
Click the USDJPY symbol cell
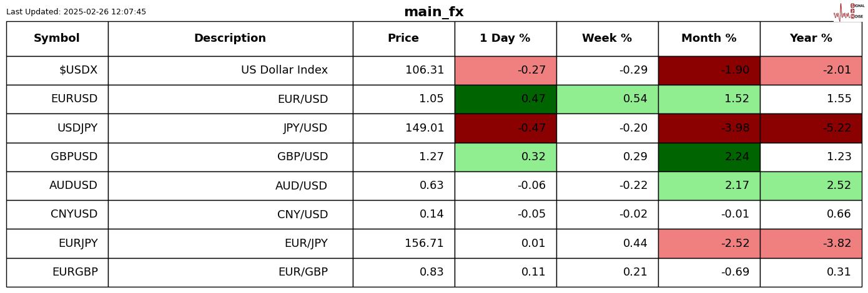tap(77, 128)
